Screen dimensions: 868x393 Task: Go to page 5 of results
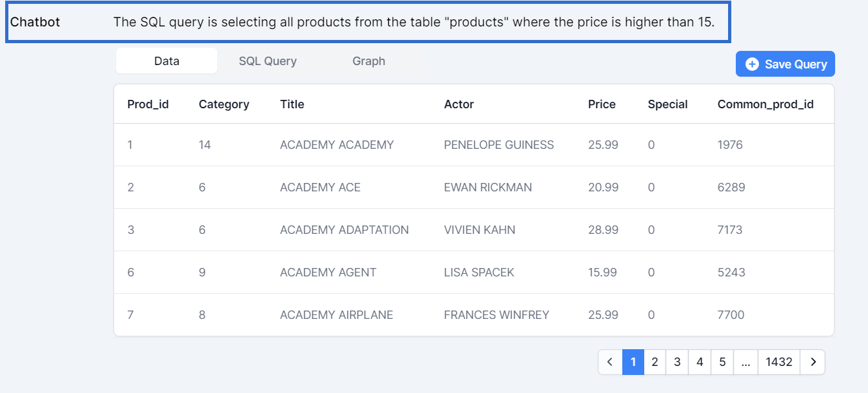coord(722,362)
